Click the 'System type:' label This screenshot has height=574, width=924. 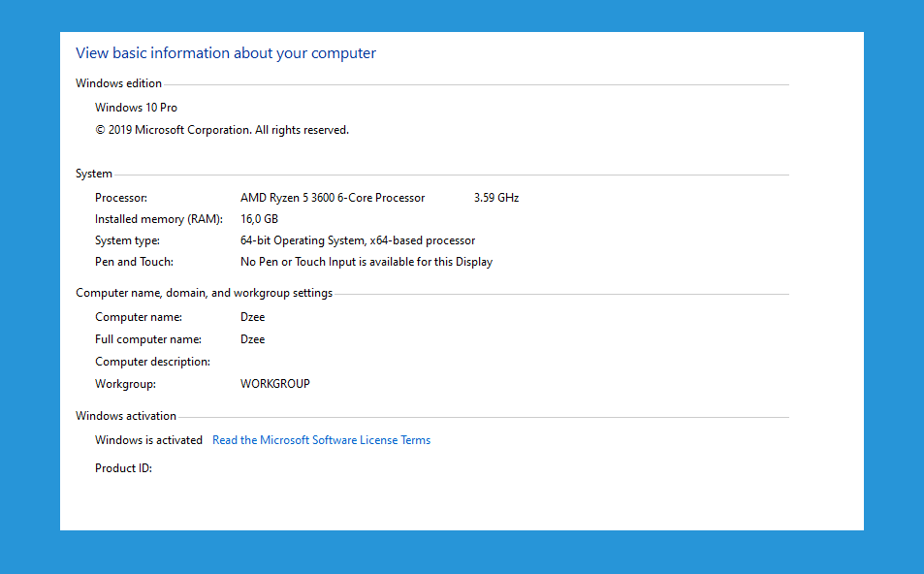127,240
